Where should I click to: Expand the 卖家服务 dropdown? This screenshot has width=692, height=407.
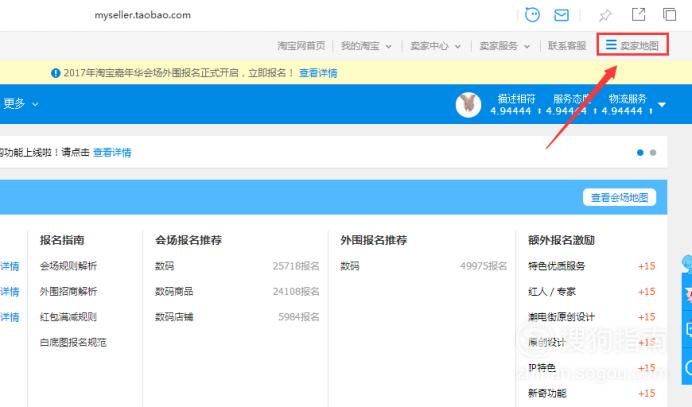pyautogui.click(x=505, y=46)
